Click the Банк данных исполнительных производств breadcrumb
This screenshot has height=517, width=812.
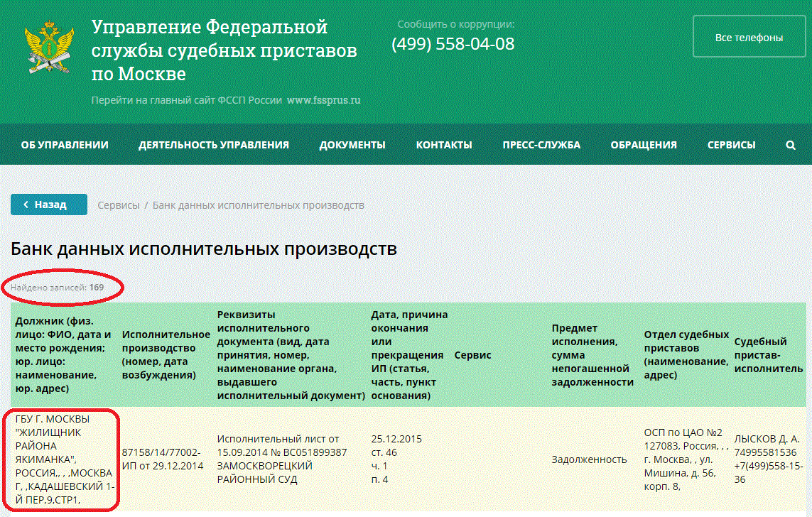(259, 205)
